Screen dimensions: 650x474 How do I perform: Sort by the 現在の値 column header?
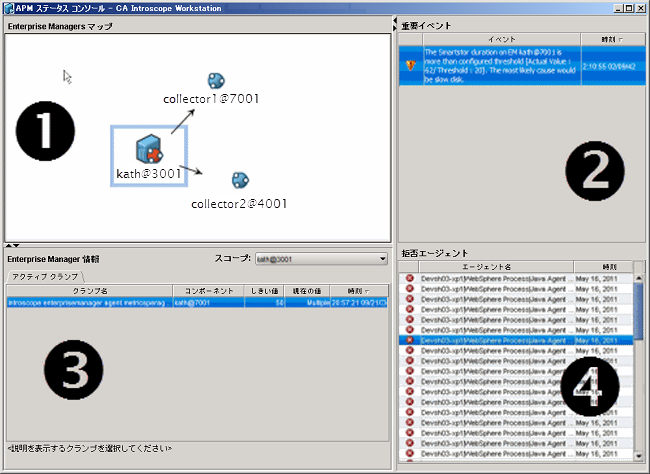point(307,291)
